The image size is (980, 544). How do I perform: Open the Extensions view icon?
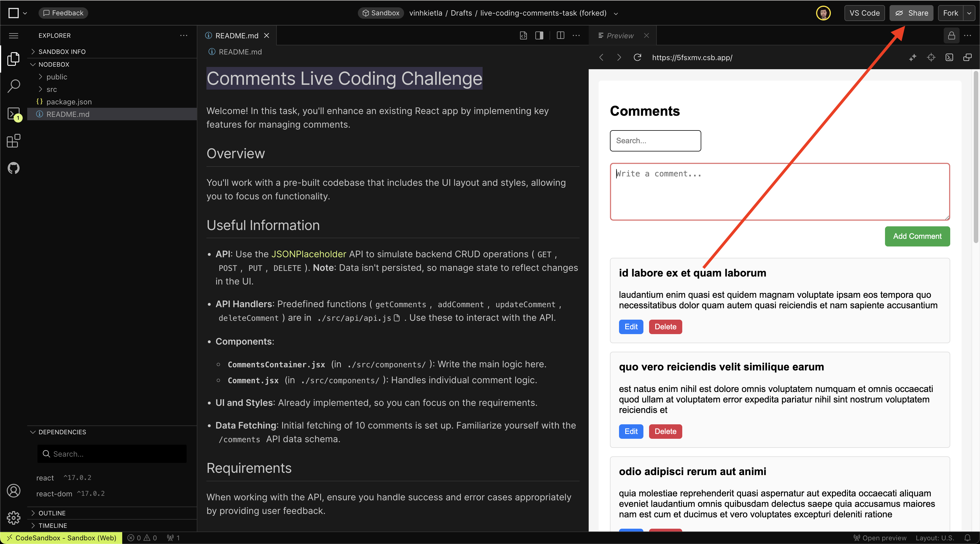coord(14,141)
